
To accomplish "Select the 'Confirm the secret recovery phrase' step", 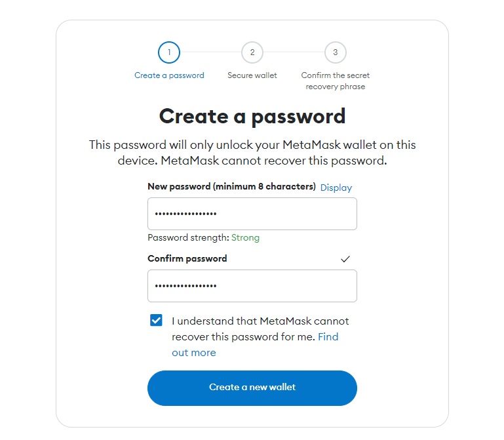I will 336,81.
